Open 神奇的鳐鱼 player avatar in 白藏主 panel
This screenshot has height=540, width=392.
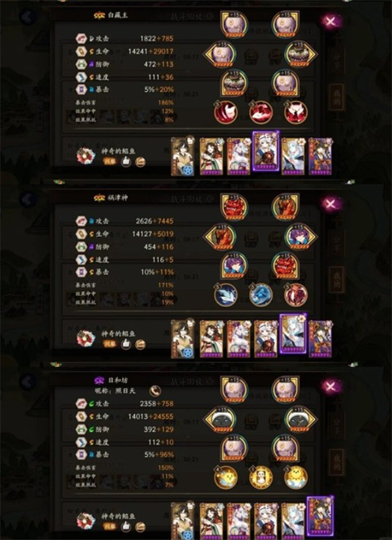(86, 155)
